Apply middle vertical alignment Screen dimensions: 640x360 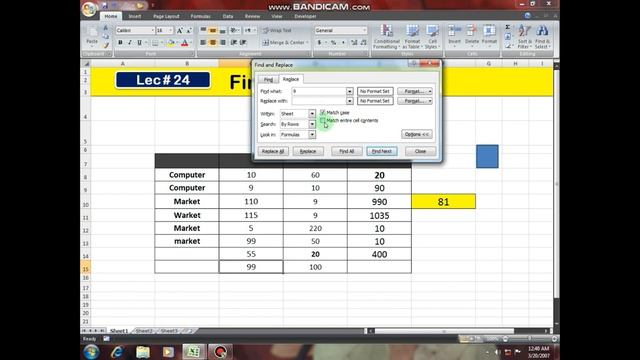(213, 31)
